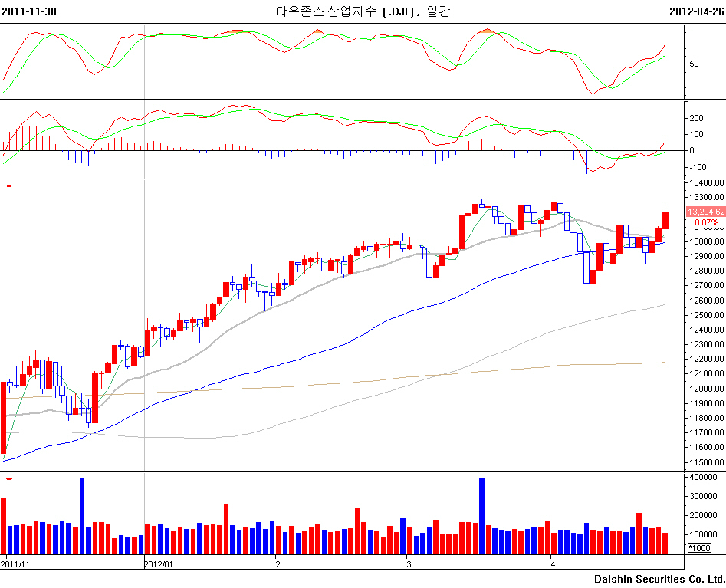This screenshot has height=588, width=726.
Task: Click the 13400.00 price axis label
Action: click(x=706, y=183)
